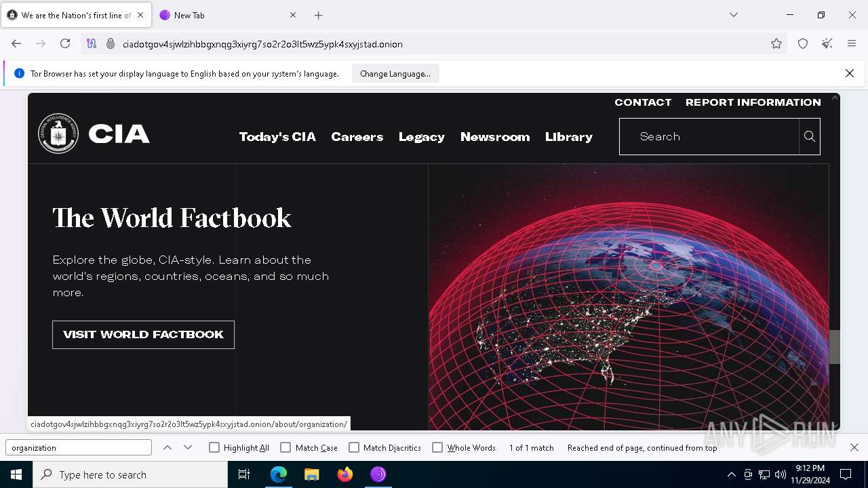Screen dimensions: 868x488
Task: Click Tor Browser taskbar icon
Action: click(x=378, y=474)
